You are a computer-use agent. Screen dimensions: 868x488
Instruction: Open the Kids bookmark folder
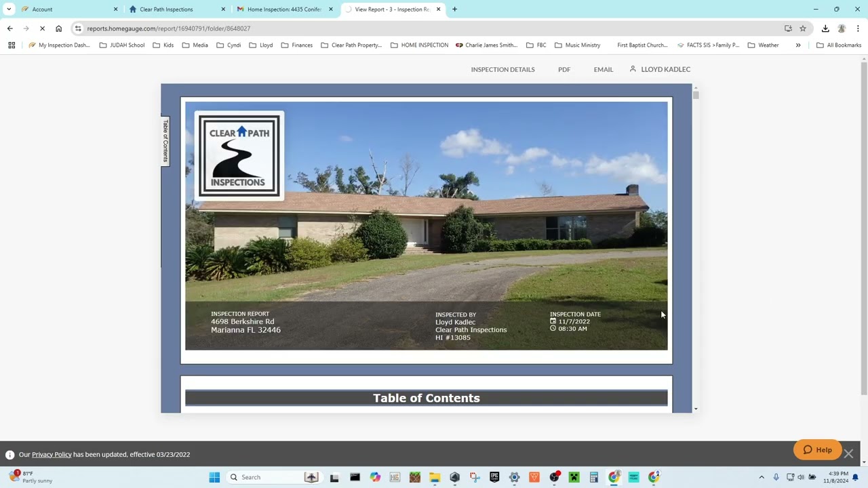(163, 45)
